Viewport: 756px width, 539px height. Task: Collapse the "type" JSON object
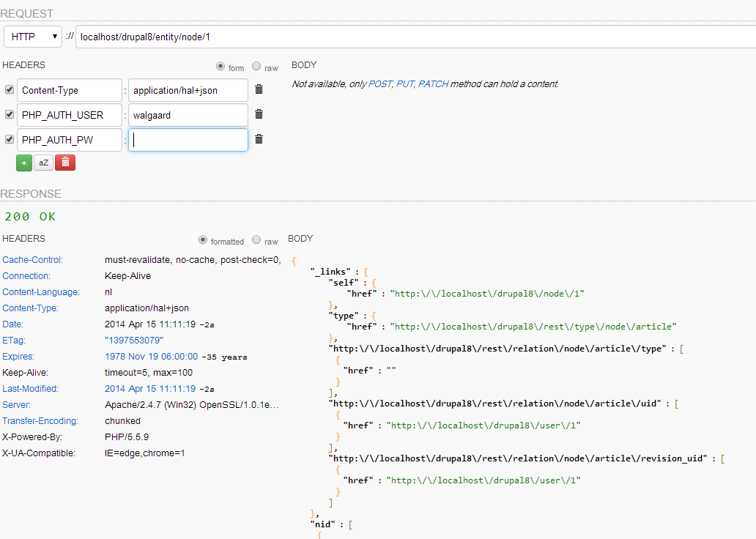click(x=374, y=316)
